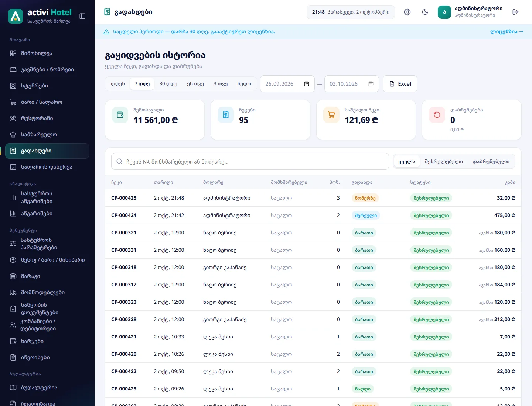The height and width of the screenshot is (406, 532).
Task: Open მომწოდებლები in the sidebar
Action: [47, 292]
